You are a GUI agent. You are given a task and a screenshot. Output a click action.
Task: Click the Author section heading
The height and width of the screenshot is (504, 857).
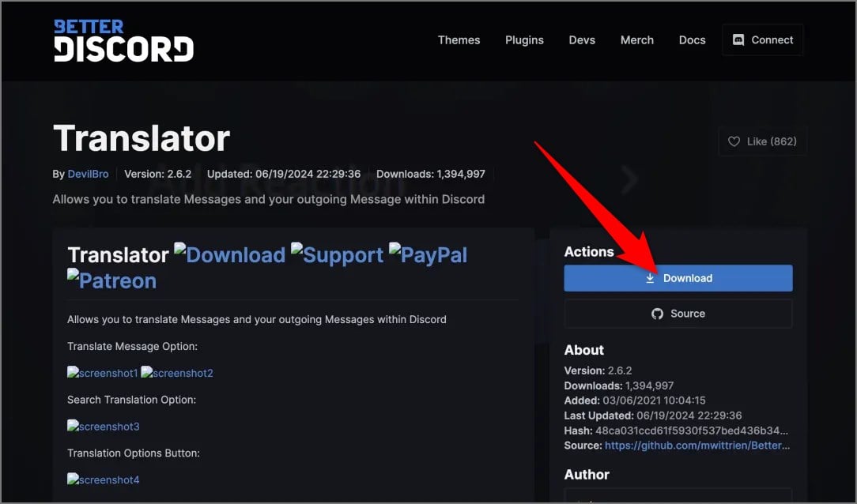(x=587, y=475)
